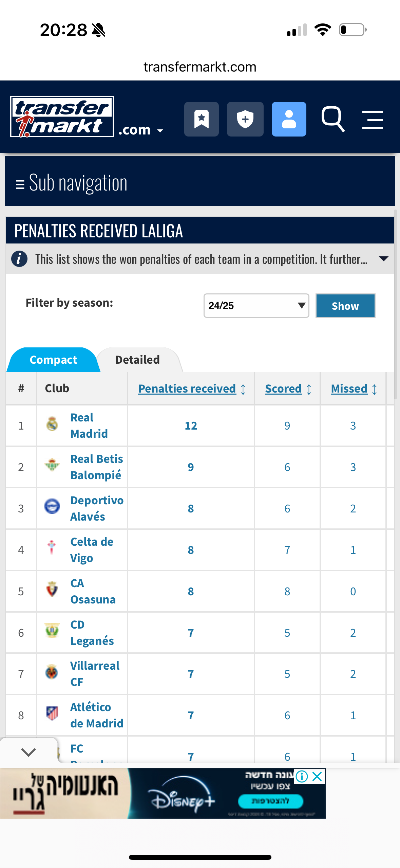Select the Compact tab

click(x=53, y=360)
